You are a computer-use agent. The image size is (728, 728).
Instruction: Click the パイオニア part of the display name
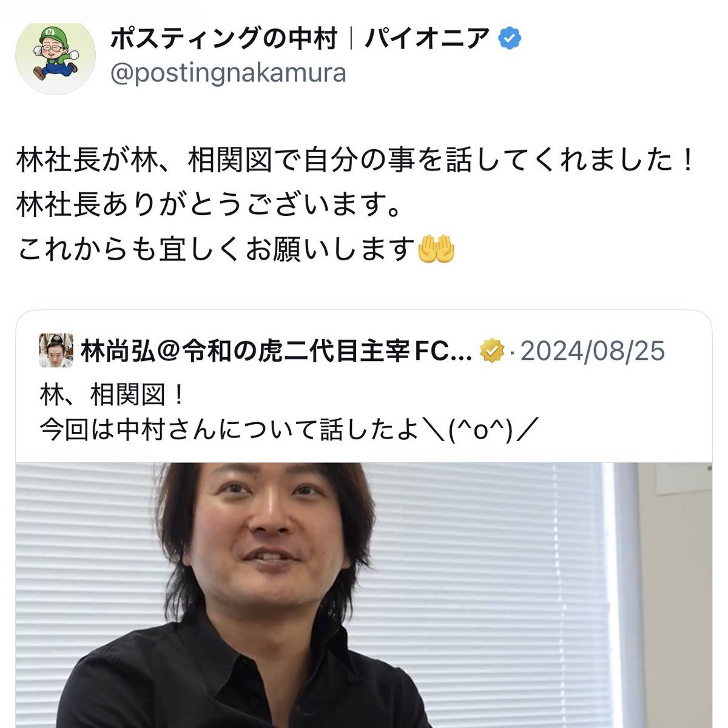click(x=428, y=39)
